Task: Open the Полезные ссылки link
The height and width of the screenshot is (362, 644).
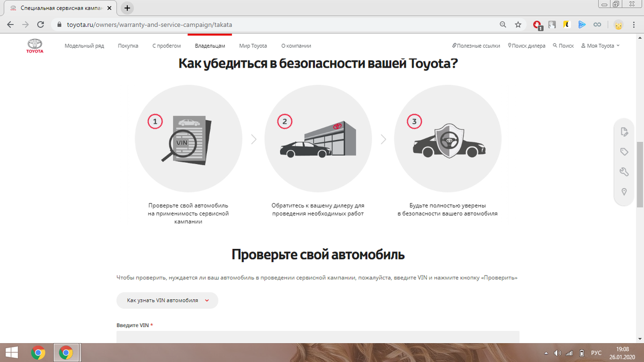Action: point(477,46)
